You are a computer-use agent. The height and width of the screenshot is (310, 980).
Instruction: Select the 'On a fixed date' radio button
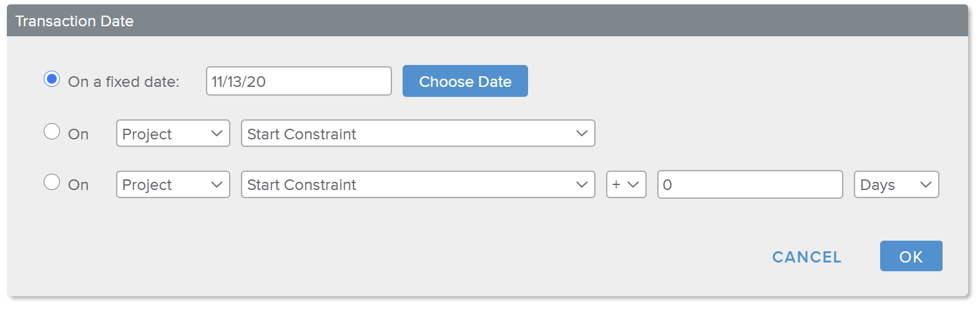click(52, 79)
